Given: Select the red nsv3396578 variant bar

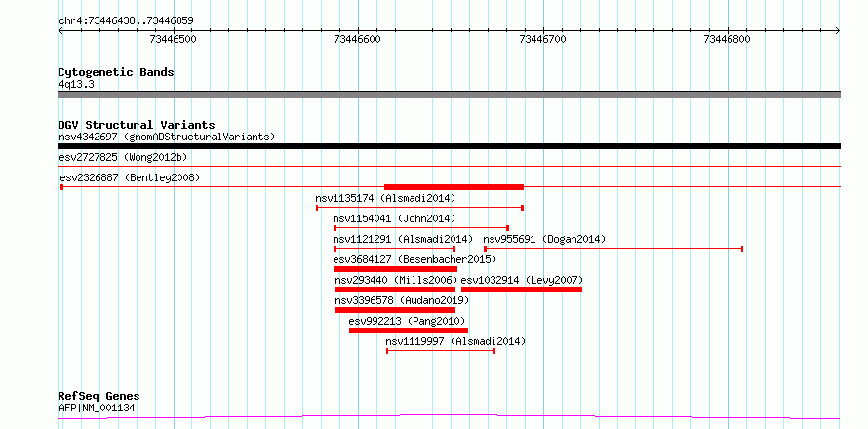Looking at the screenshot, I should pos(395,310).
